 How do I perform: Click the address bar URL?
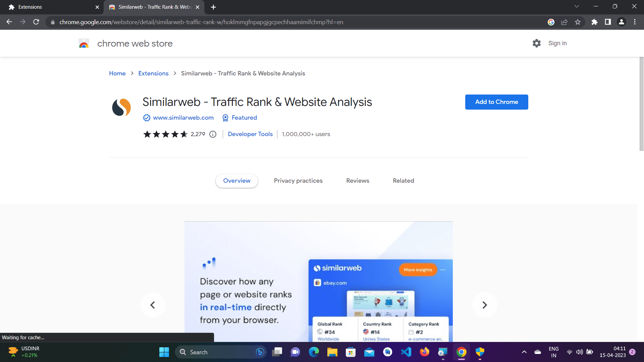point(201,22)
